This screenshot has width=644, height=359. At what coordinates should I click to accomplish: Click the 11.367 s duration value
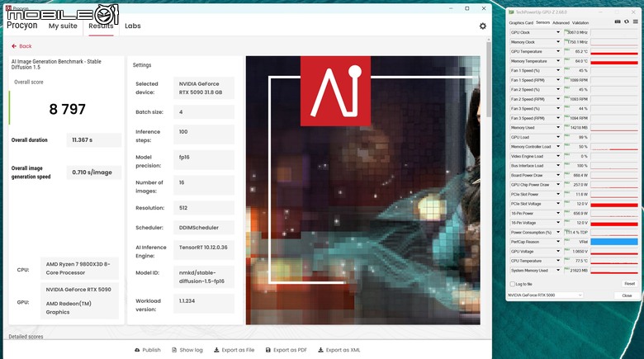click(x=94, y=140)
